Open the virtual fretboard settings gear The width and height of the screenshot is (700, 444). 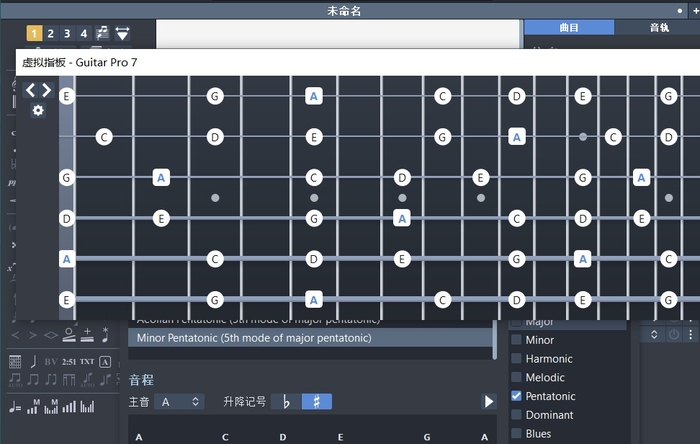pos(38,110)
